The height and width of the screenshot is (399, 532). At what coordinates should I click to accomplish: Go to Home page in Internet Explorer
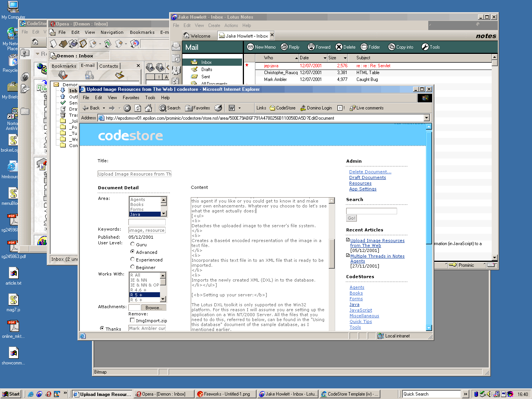point(149,108)
